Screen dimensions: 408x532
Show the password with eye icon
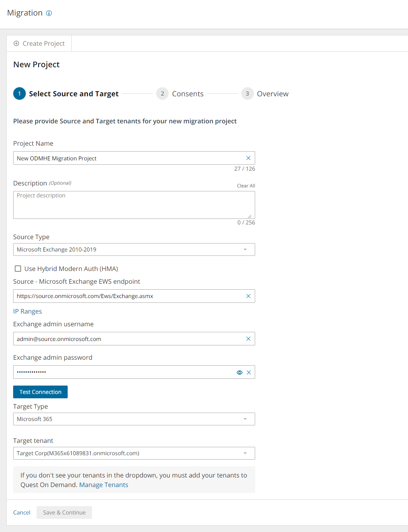tap(240, 372)
